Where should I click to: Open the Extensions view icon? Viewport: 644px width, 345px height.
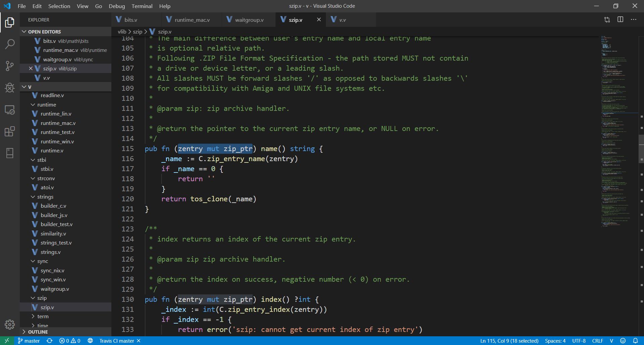click(10, 131)
